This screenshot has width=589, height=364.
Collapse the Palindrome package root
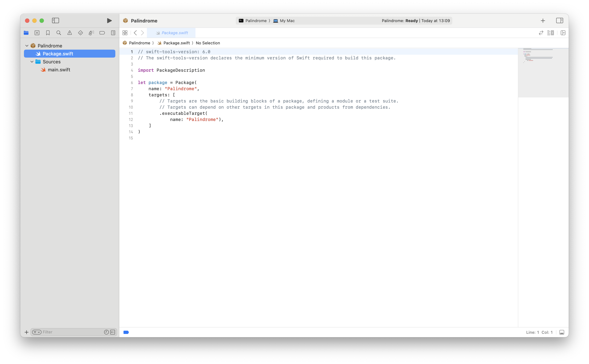27,46
